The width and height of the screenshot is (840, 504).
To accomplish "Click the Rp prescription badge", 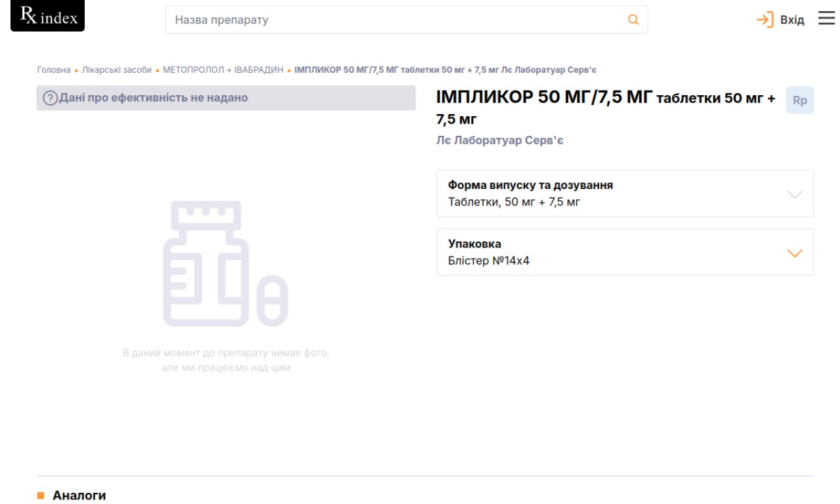I will coord(800,100).
